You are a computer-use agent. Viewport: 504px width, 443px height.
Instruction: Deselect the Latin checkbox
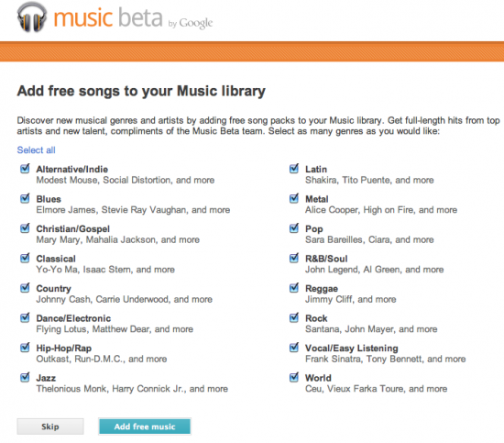tap(294, 169)
